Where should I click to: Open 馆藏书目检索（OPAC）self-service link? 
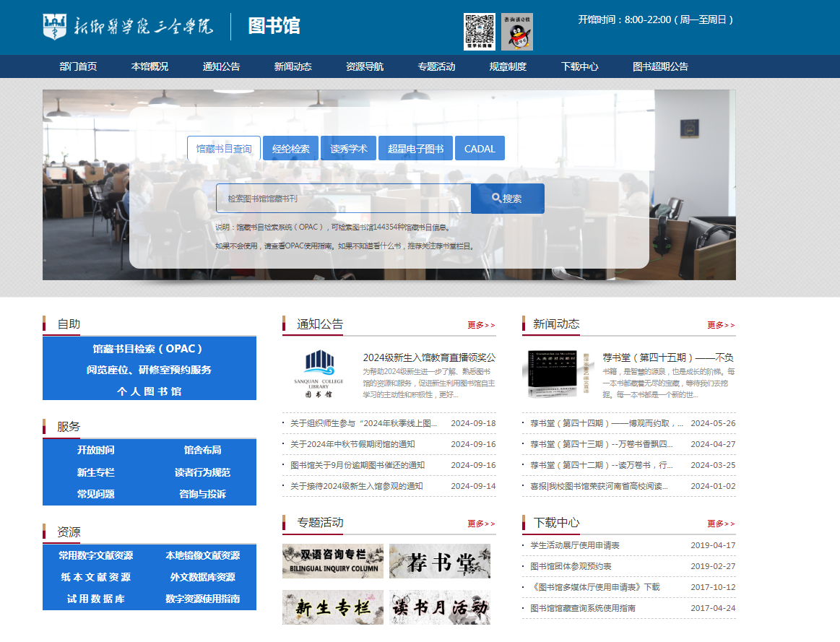coord(149,348)
